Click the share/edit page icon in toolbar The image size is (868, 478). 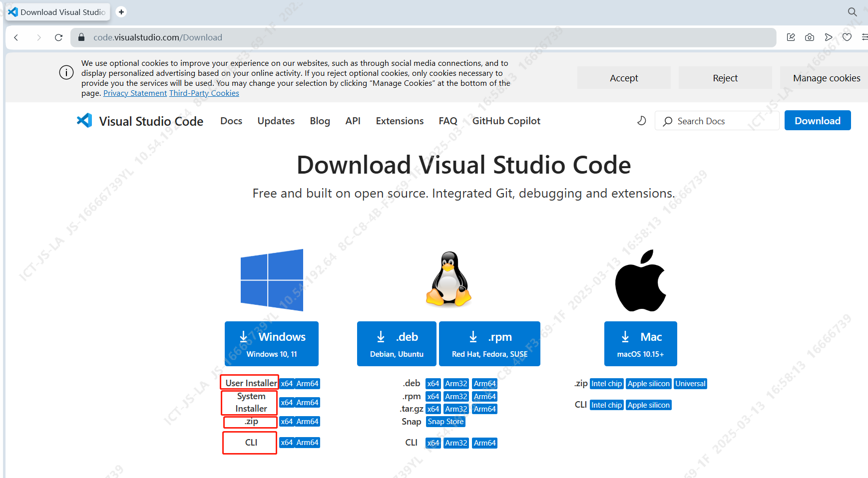(x=791, y=37)
